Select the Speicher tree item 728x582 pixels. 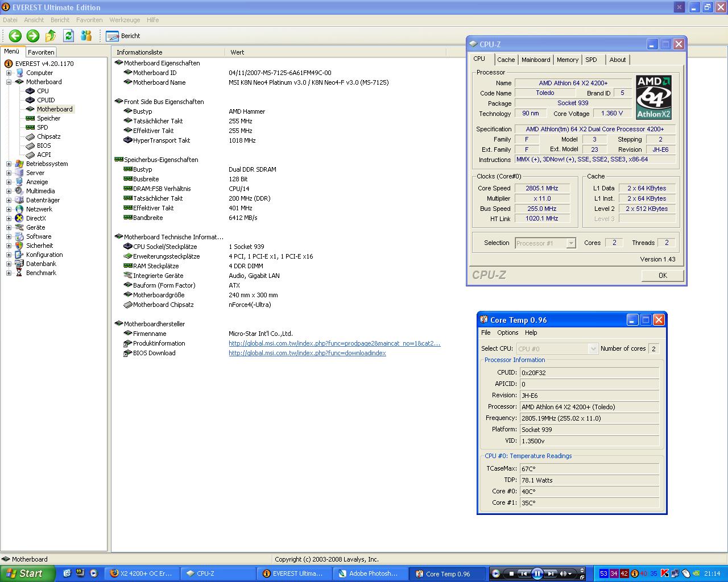click(48, 118)
